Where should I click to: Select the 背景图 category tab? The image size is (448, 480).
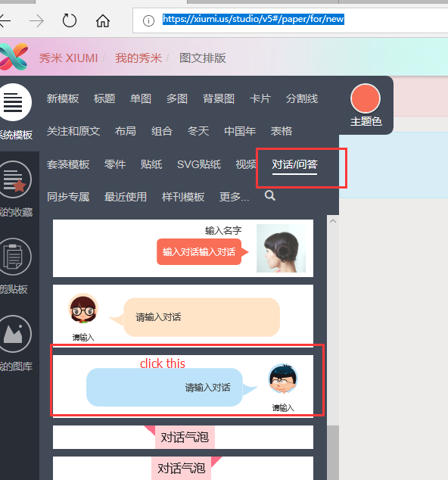pos(219,98)
